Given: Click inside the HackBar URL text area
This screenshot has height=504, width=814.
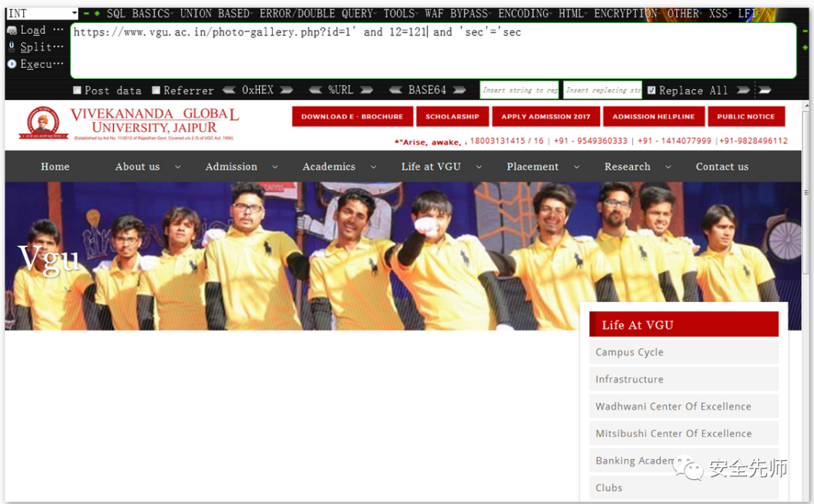Looking at the screenshot, I should 433,51.
